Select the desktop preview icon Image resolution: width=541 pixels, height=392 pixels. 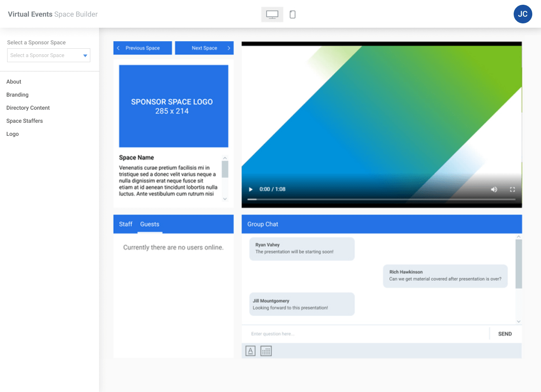coord(272,14)
